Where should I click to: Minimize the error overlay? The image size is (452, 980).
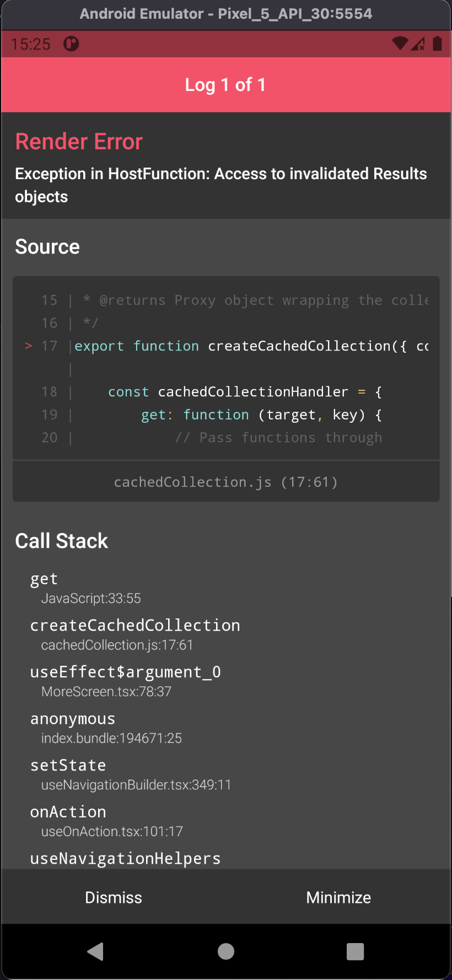pos(338,897)
